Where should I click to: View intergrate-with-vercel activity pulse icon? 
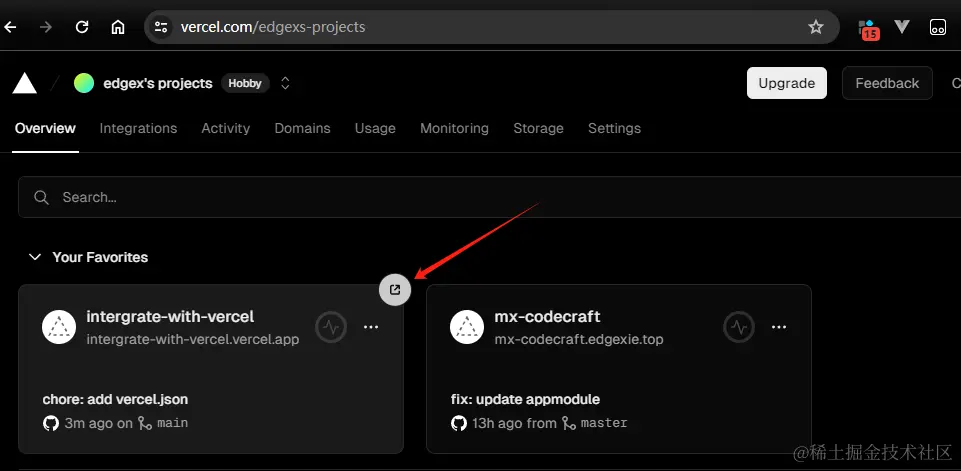click(331, 327)
